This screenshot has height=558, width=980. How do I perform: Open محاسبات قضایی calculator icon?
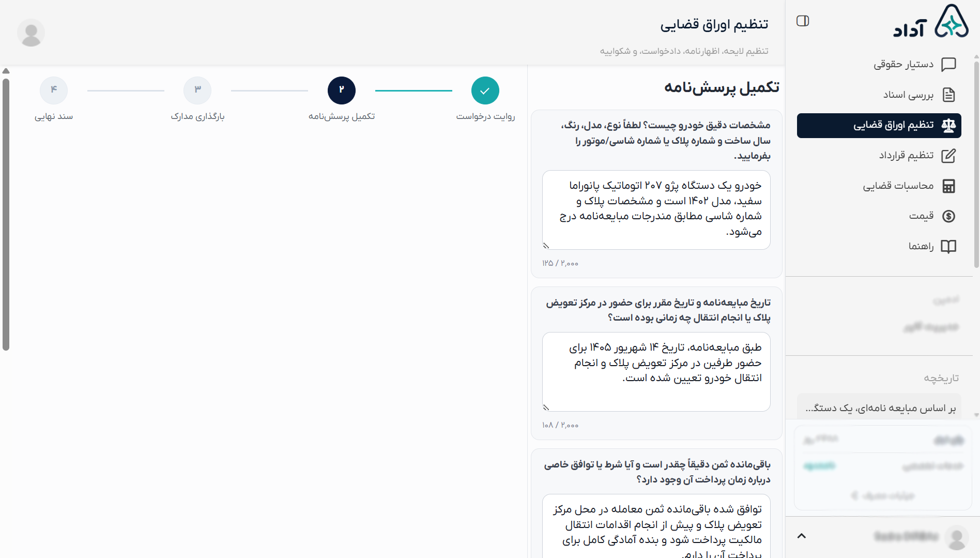948,186
